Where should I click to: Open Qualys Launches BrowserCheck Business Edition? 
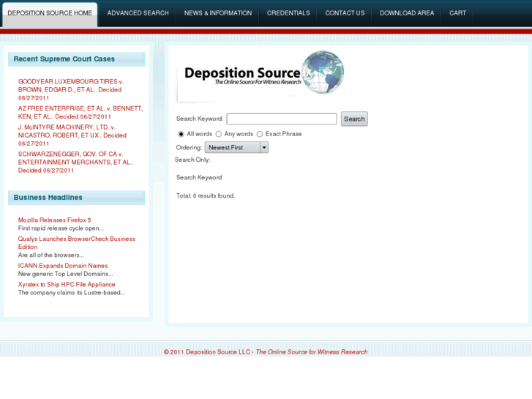[76, 243]
